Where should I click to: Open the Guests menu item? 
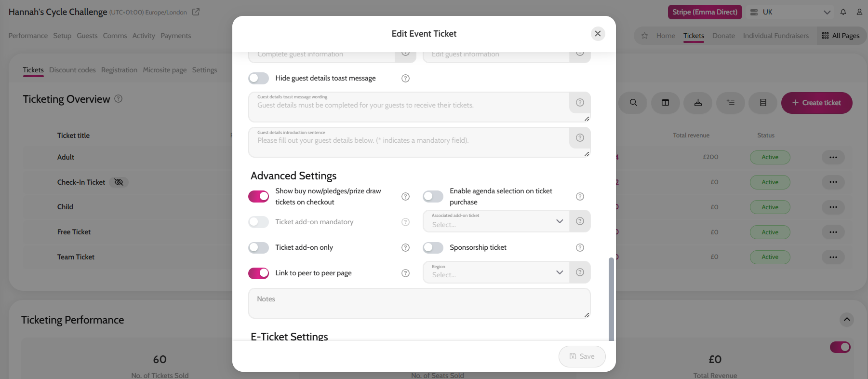pos(87,36)
